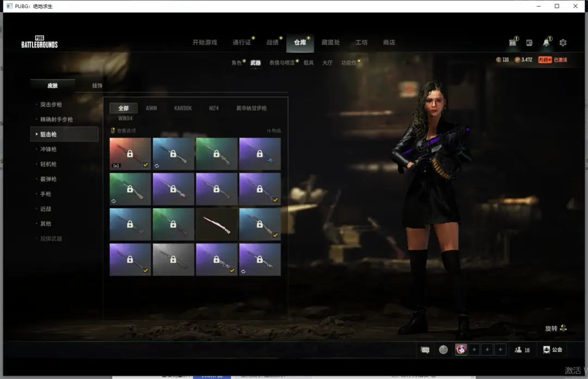Go to 开始游戏 in top navigation
Screen dimensions: 588x379
pos(205,42)
